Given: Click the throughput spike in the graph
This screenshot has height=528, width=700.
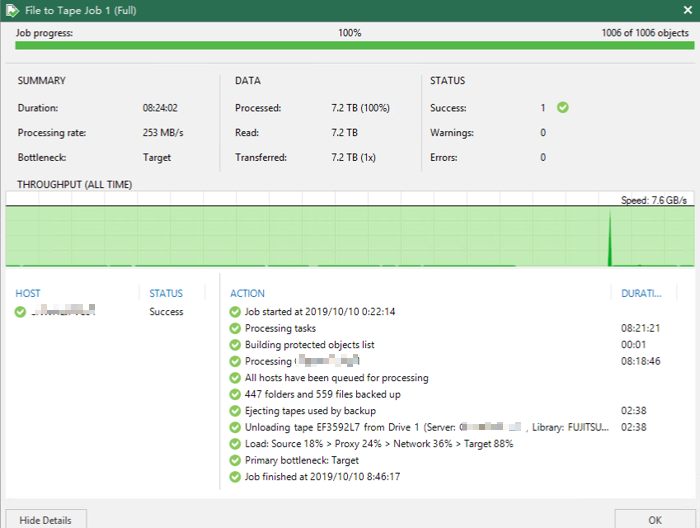Looking at the screenshot, I should [x=610, y=239].
